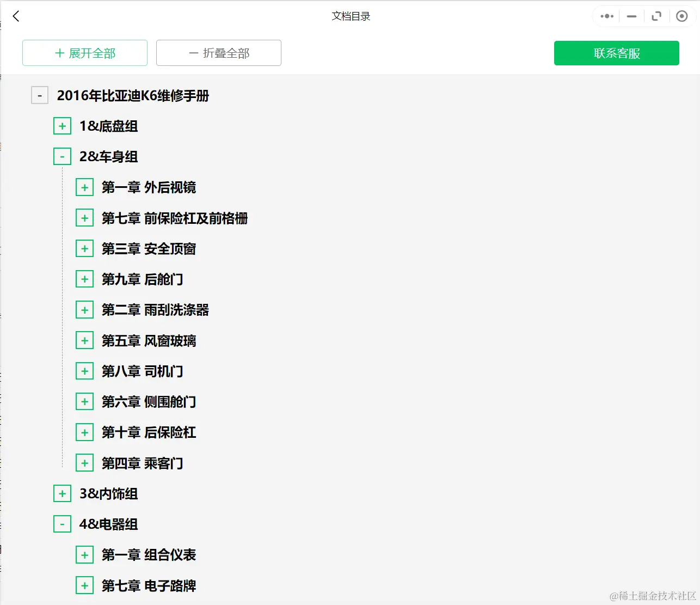This screenshot has width=700, height=605.
Task: Expand the 1&底盘组 section
Action: 62,125
